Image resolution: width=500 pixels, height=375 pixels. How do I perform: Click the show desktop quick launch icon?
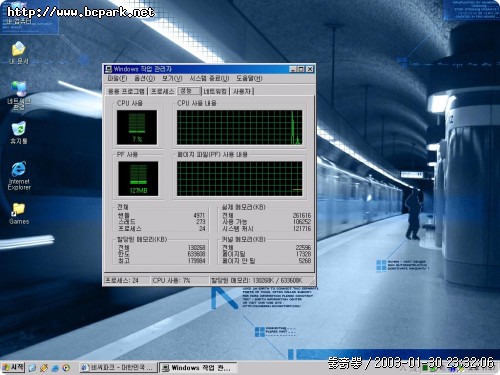(x=32, y=368)
